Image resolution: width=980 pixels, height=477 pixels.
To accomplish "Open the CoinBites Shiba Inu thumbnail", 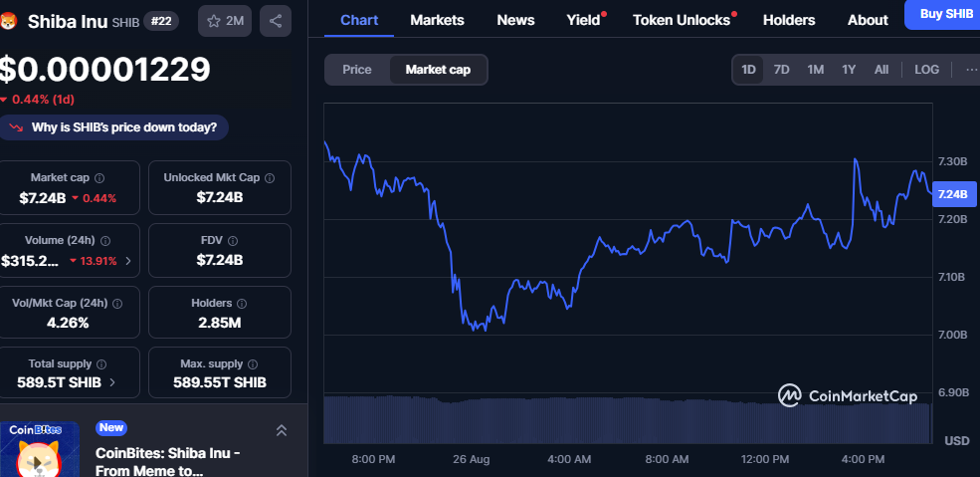I will click(x=40, y=449).
